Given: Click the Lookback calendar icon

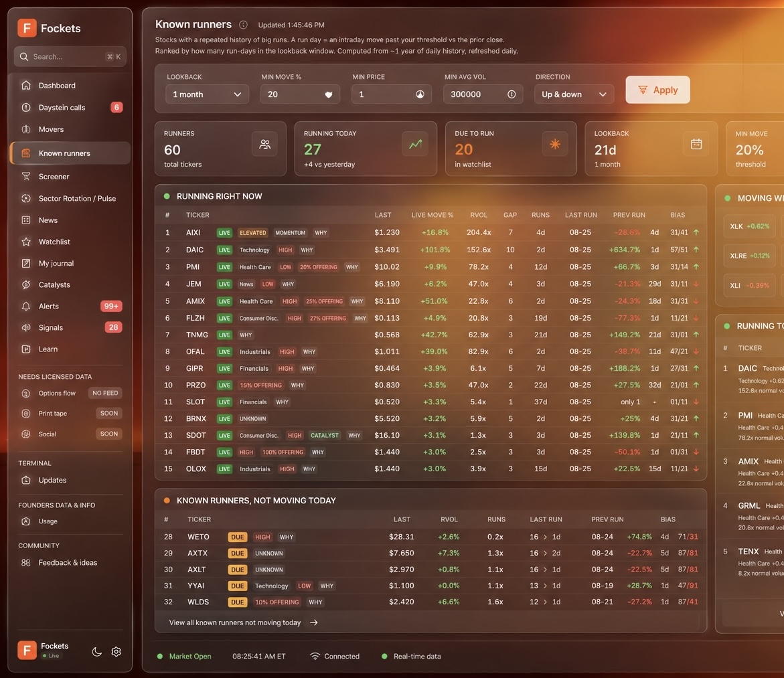Looking at the screenshot, I should pyautogui.click(x=696, y=145).
